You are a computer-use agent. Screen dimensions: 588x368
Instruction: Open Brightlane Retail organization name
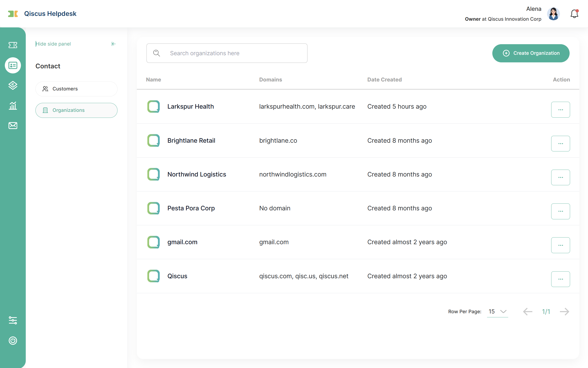(x=191, y=140)
